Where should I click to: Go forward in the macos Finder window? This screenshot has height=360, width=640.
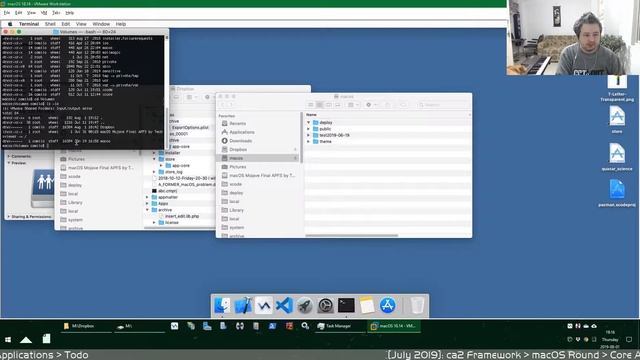point(231,105)
